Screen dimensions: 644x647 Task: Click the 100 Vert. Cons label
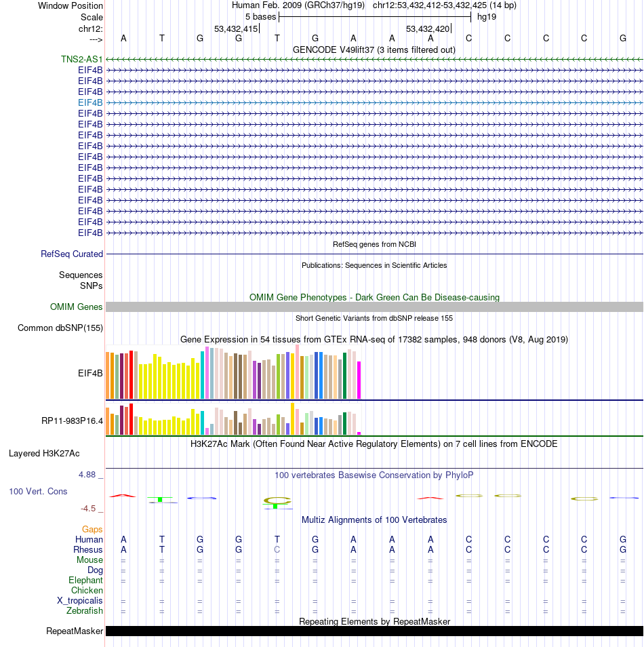38,492
